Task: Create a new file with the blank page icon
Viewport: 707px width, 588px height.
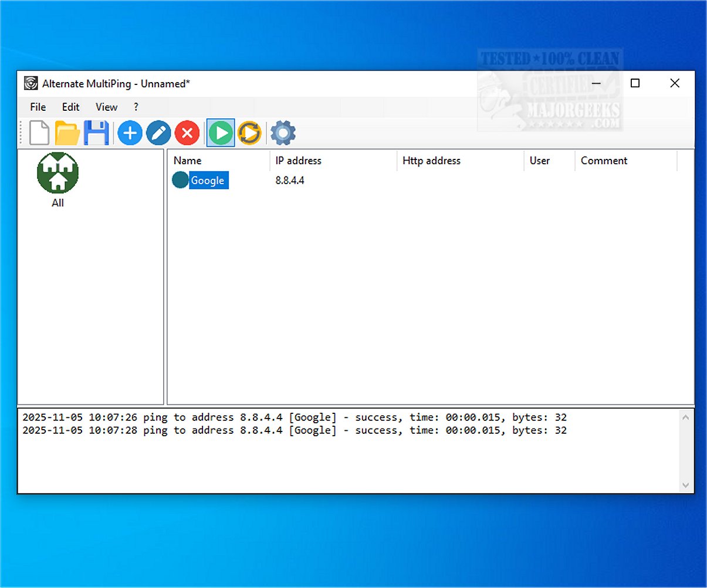Action: [39, 133]
